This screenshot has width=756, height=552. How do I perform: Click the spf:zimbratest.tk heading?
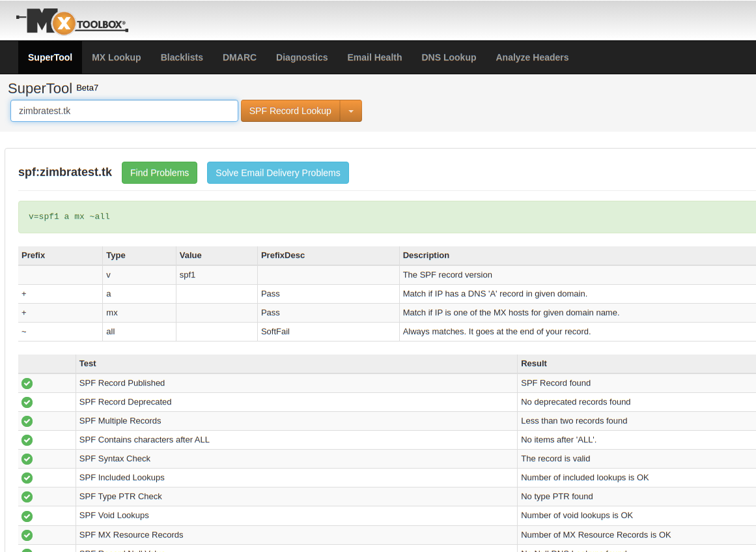point(65,172)
